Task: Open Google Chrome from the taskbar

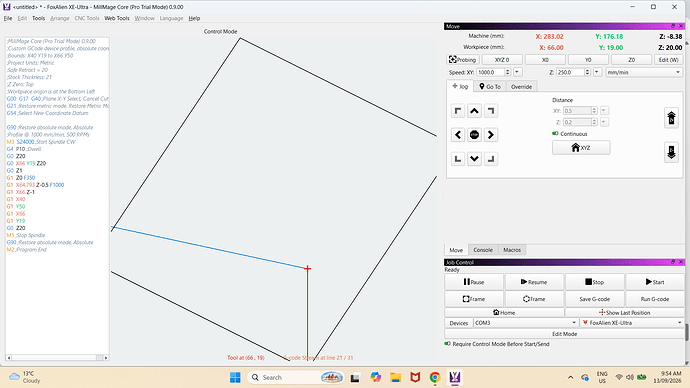Action: click(x=435, y=377)
